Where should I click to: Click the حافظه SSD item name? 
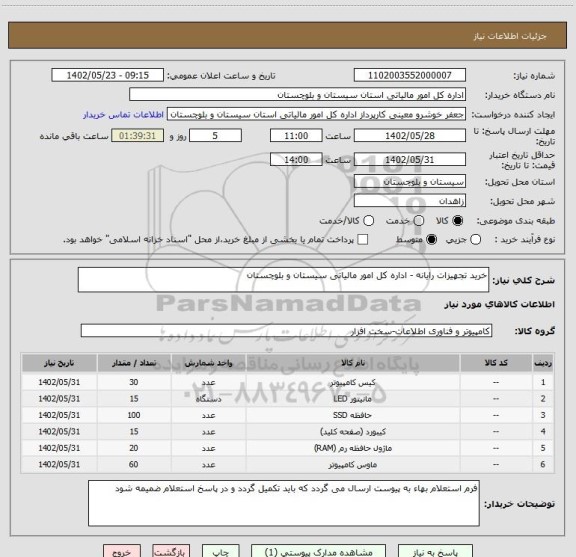pyautogui.click(x=352, y=415)
